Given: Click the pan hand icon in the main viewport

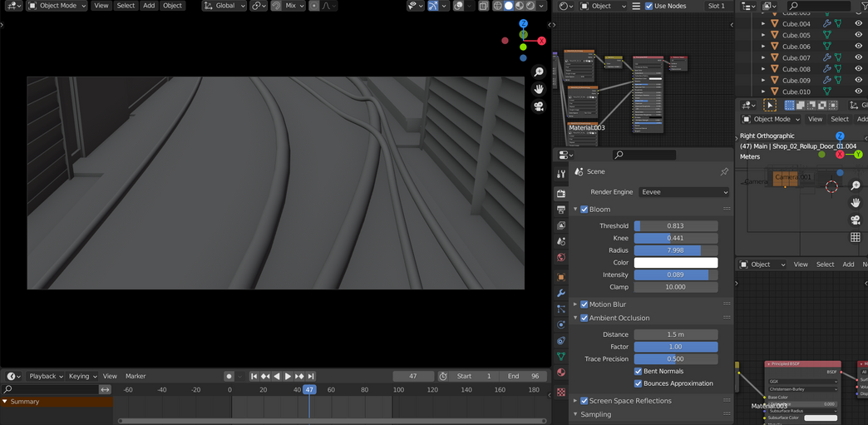Looking at the screenshot, I should (539, 89).
